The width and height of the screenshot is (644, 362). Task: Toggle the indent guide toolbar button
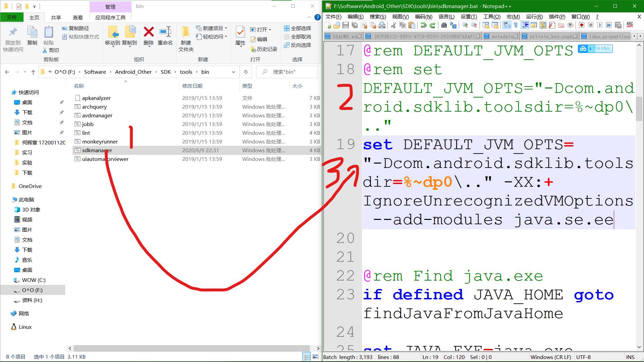click(x=525, y=25)
